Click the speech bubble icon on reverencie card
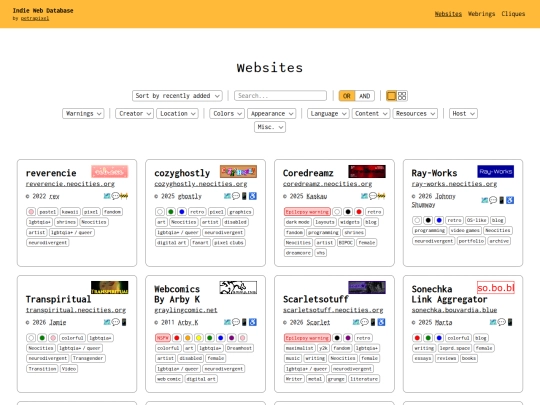Image resolution: width=540 pixels, height=405 pixels. [x=115, y=196]
